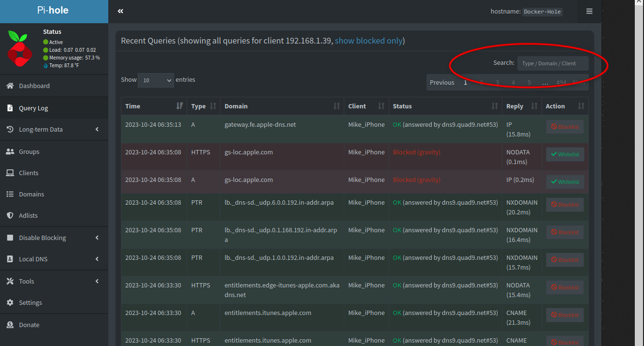
Task: Whitelist the HTTPS gs-loc.apple.com query
Action: tap(565, 154)
